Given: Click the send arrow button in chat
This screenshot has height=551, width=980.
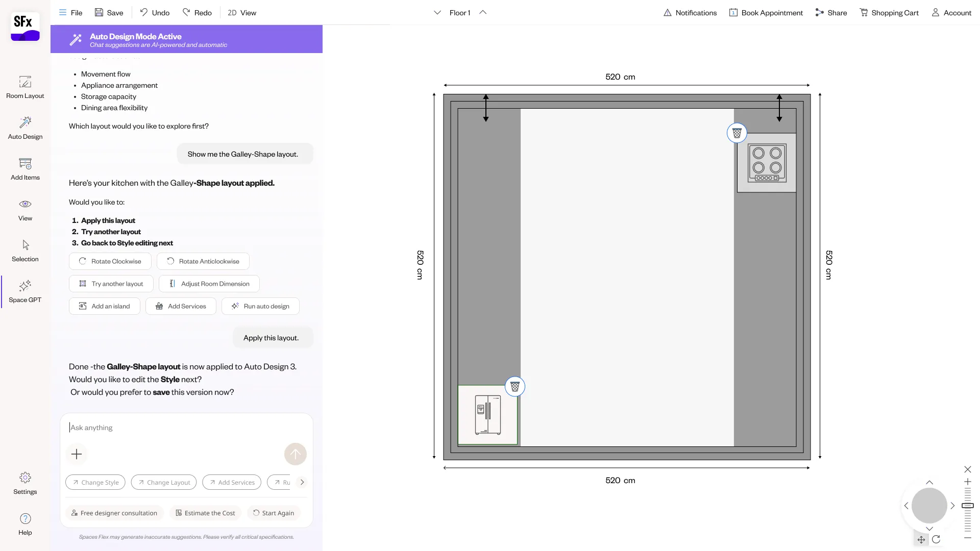Looking at the screenshot, I should [296, 454].
